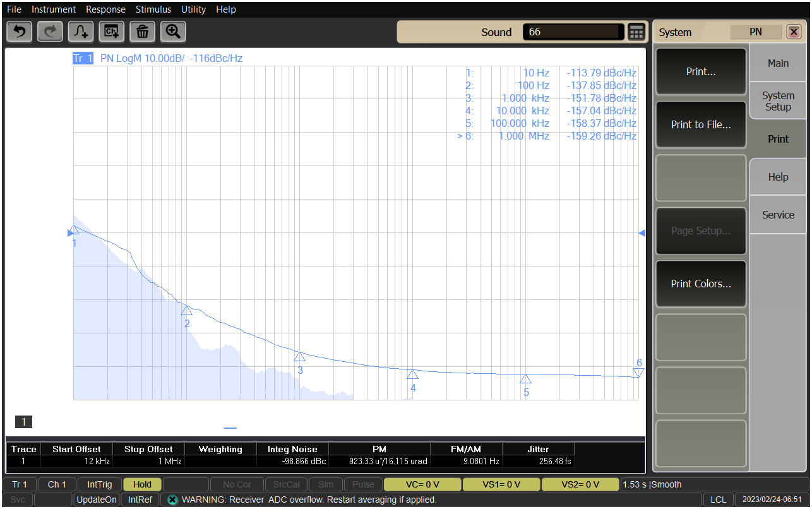This screenshot has width=812, height=509.
Task: Open the Stimulus menu
Action: (x=153, y=9)
